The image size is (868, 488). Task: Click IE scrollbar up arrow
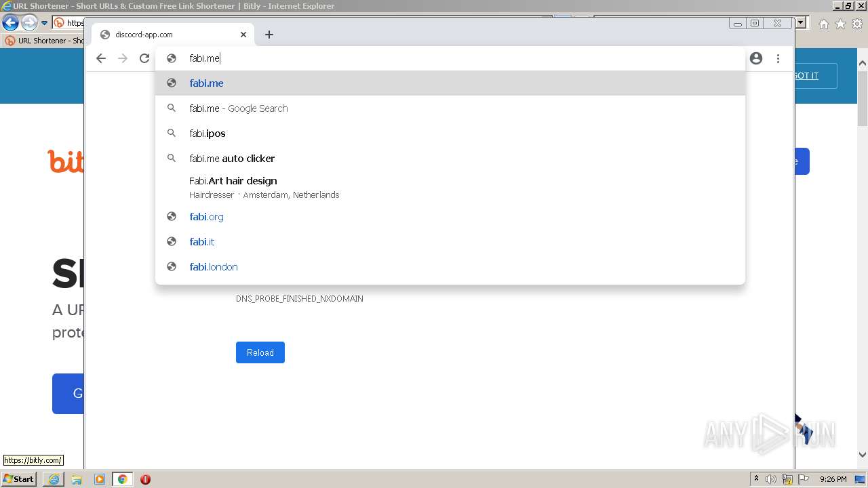pos(863,64)
